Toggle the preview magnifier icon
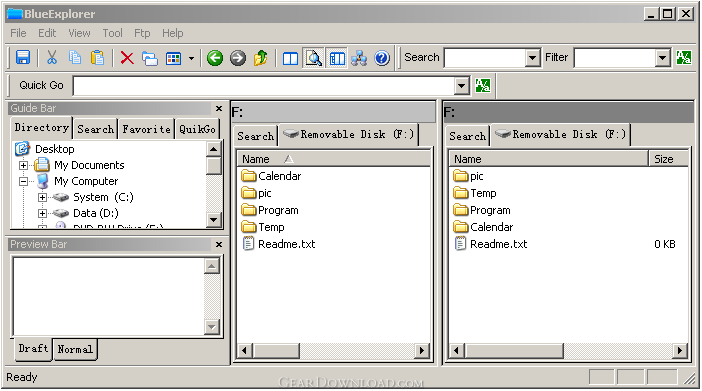This screenshot has width=702, height=391. [x=314, y=58]
